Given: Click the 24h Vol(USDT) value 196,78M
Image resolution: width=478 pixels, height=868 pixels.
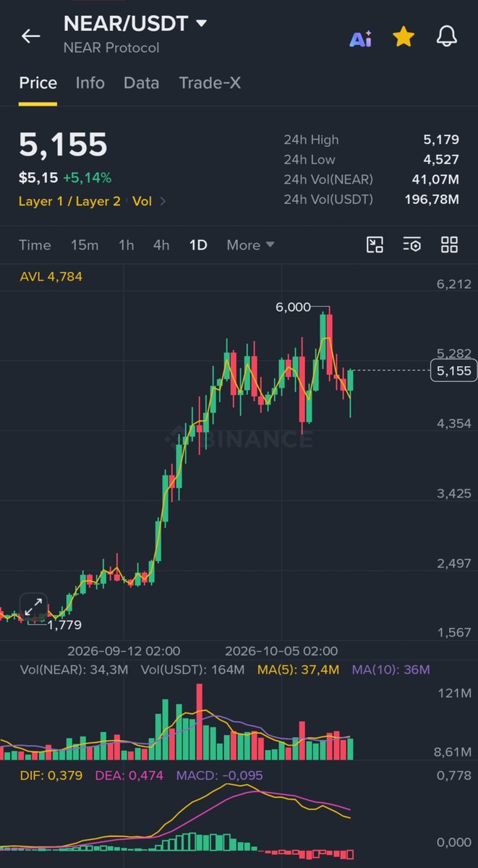Looking at the screenshot, I should point(432,199).
